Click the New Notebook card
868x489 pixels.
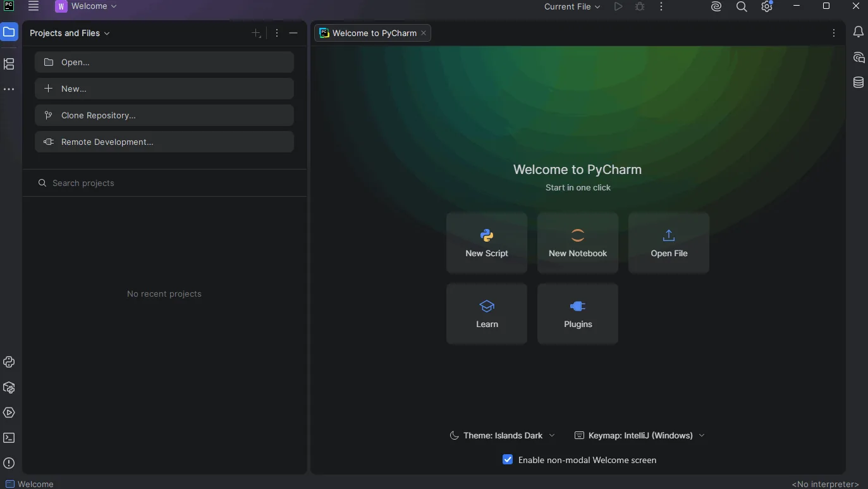click(x=578, y=243)
